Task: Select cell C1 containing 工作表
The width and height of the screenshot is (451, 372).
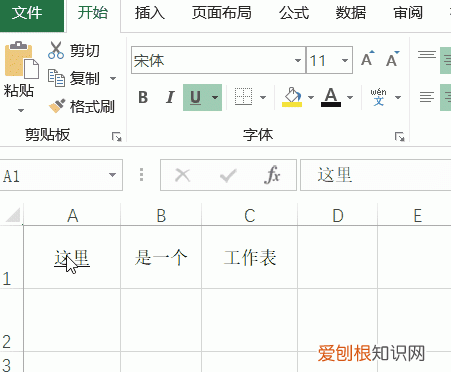Action: 250,257
